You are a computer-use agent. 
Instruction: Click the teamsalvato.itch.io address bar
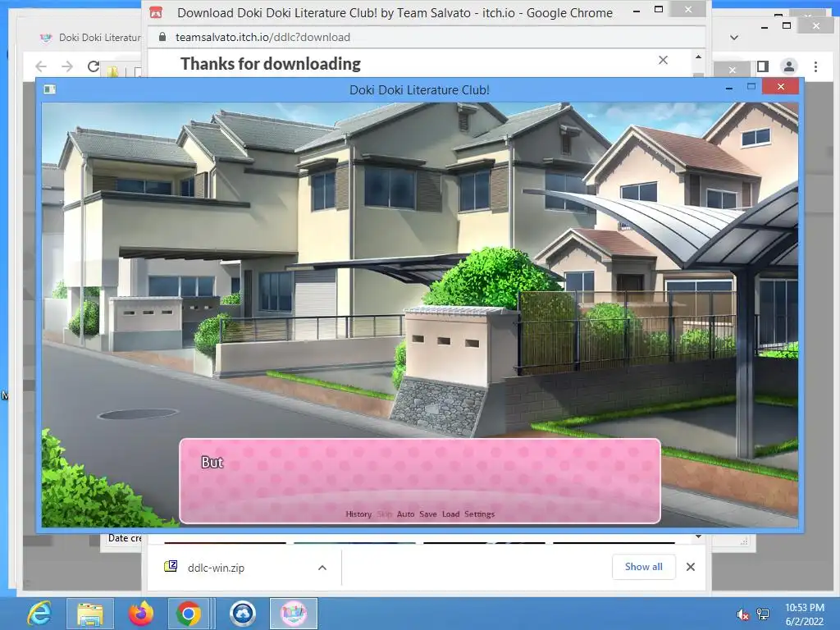[x=262, y=37]
